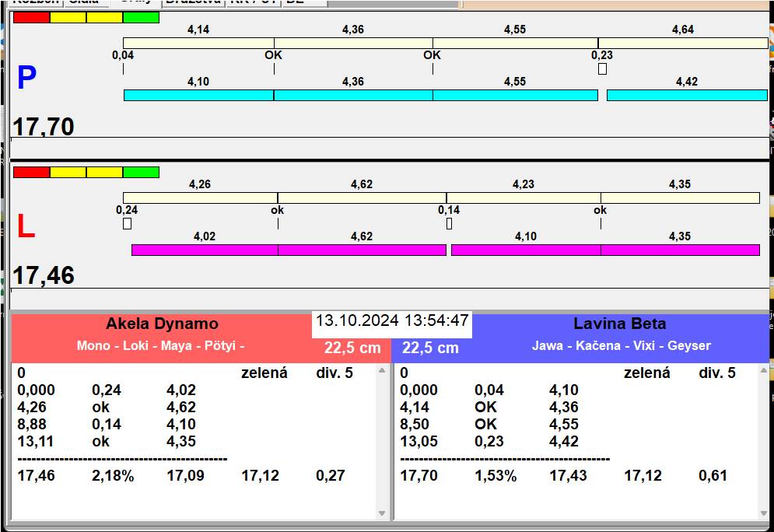Screen dimensions: 774x532
Task: Click the small box under 0,23 in lane P
Action: (x=602, y=69)
